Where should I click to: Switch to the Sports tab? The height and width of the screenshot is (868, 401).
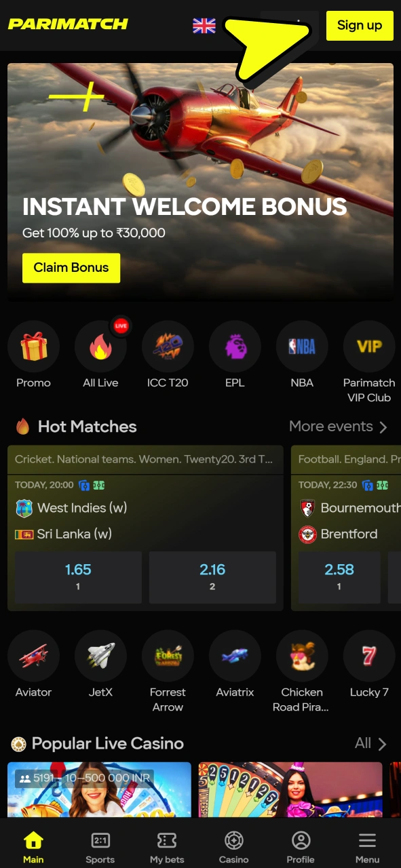tap(100, 847)
